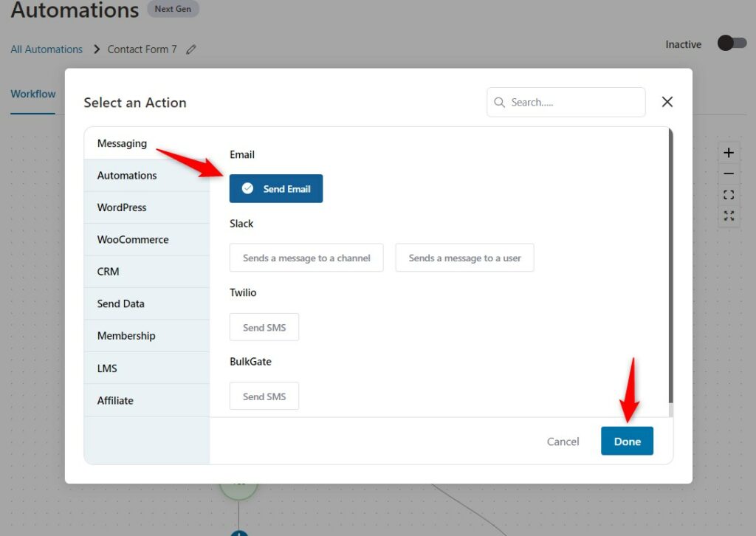Show the LMS actions
The image size is (756, 536).
[147, 368]
